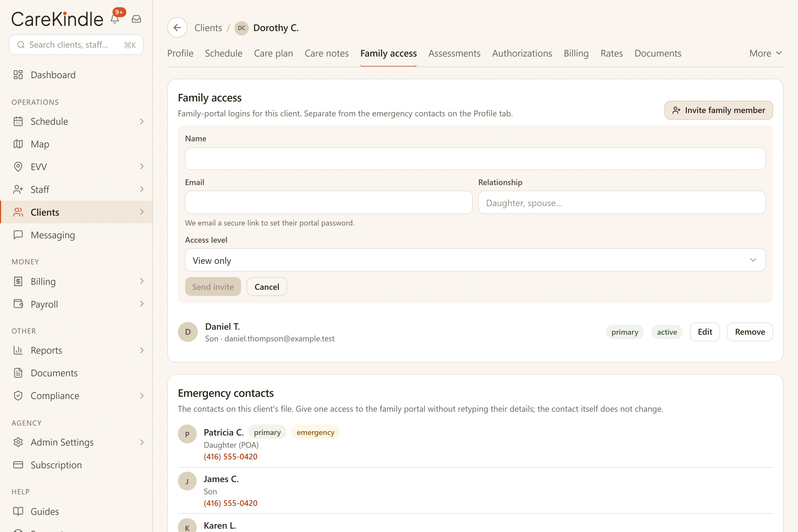Focus the Name input field

475,158
